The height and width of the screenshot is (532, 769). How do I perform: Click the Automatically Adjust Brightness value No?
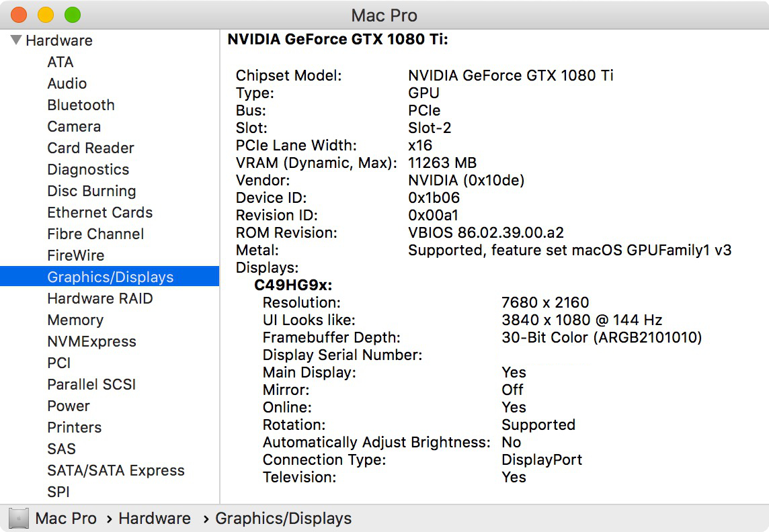point(512,443)
